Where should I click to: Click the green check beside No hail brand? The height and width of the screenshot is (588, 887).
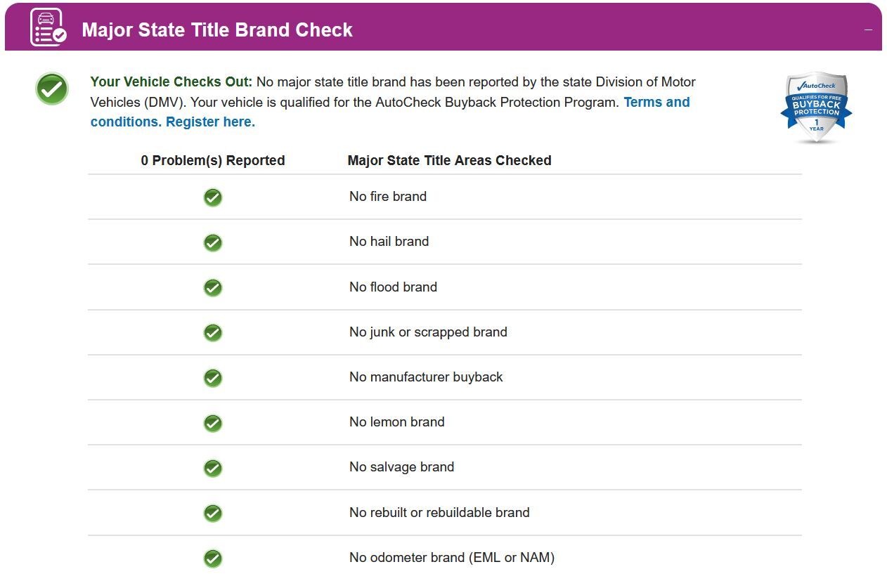(x=213, y=242)
